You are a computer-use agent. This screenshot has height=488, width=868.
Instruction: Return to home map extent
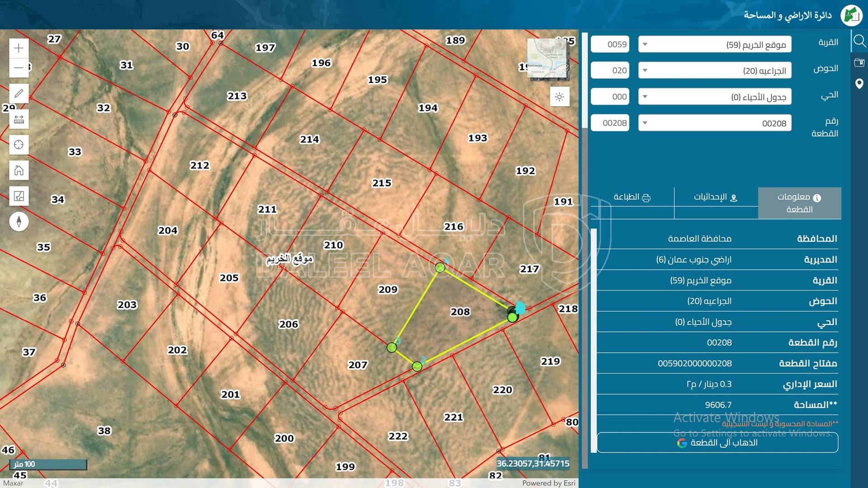coord(19,170)
